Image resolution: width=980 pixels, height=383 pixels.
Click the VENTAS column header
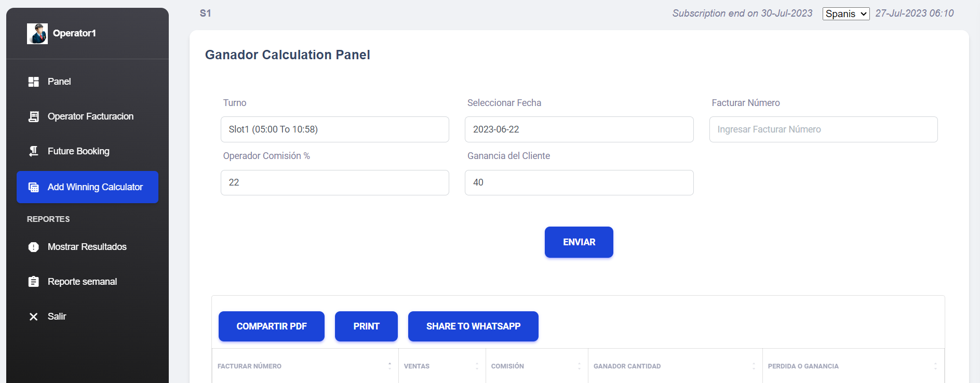pyautogui.click(x=442, y=366)
